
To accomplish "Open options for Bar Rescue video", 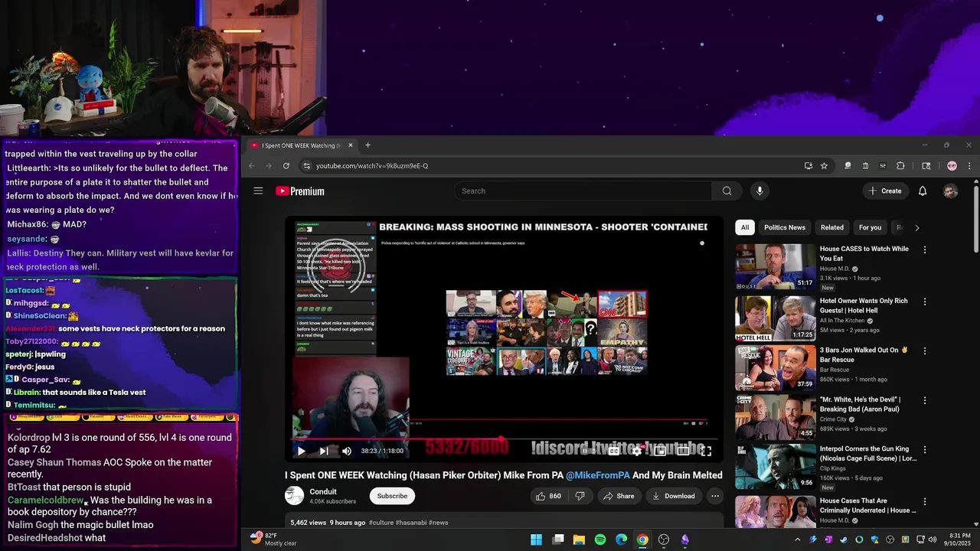I will coord(924,350).
